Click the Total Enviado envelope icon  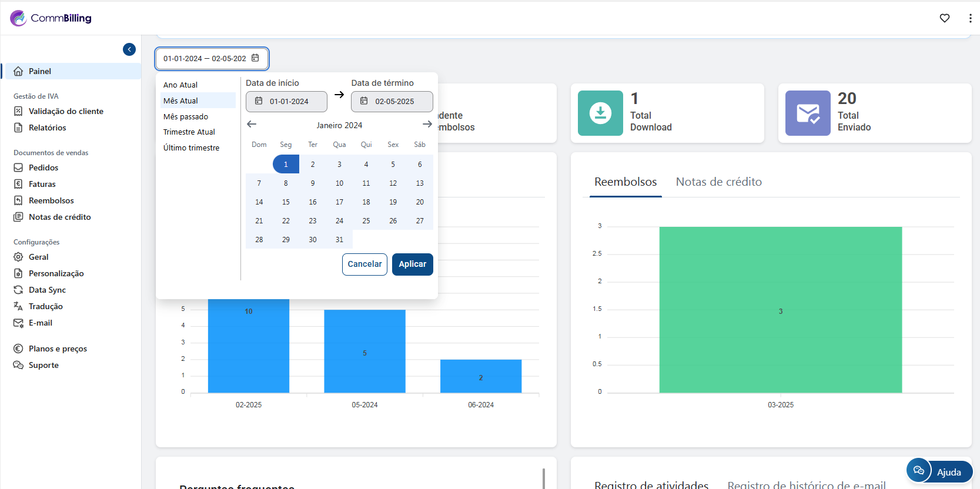808,113
